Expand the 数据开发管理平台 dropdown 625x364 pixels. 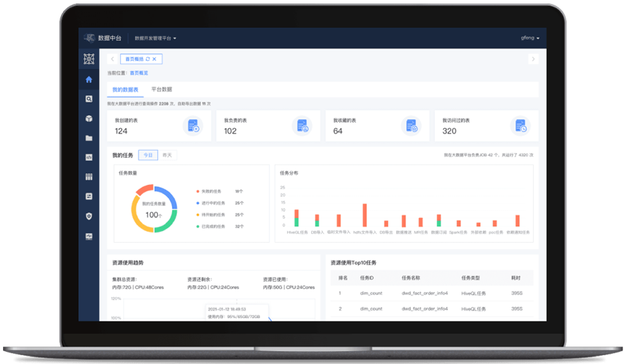[155, 38]
